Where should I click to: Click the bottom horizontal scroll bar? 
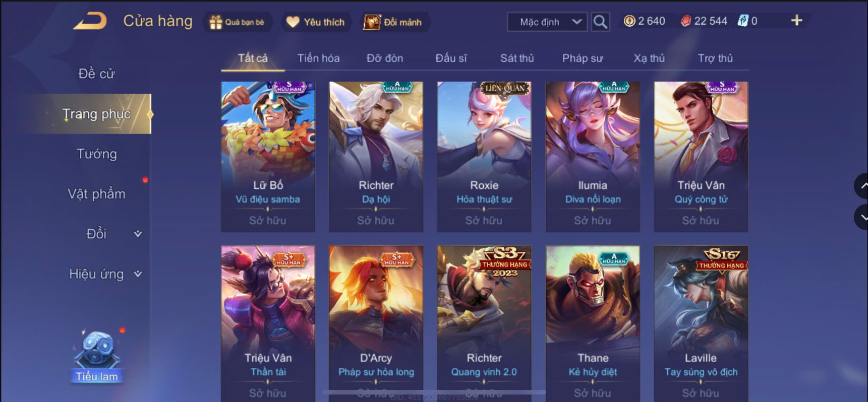pyautogui.click(x=434, y=392)
